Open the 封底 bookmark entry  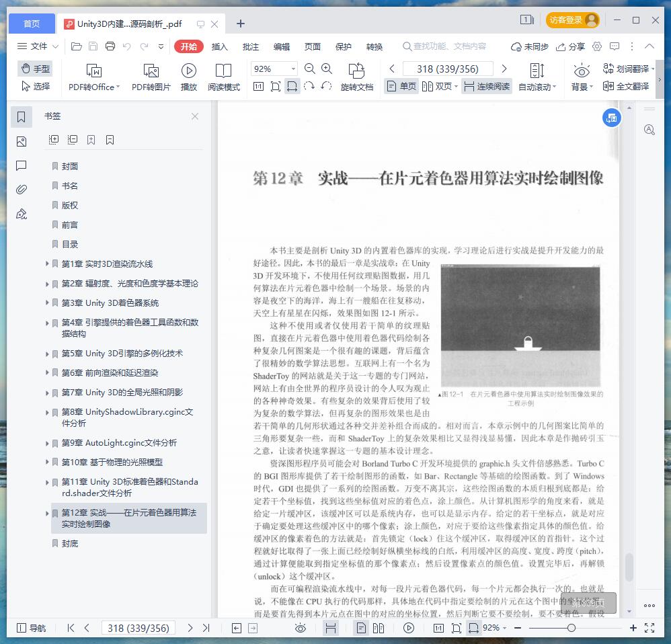point(70,543)
